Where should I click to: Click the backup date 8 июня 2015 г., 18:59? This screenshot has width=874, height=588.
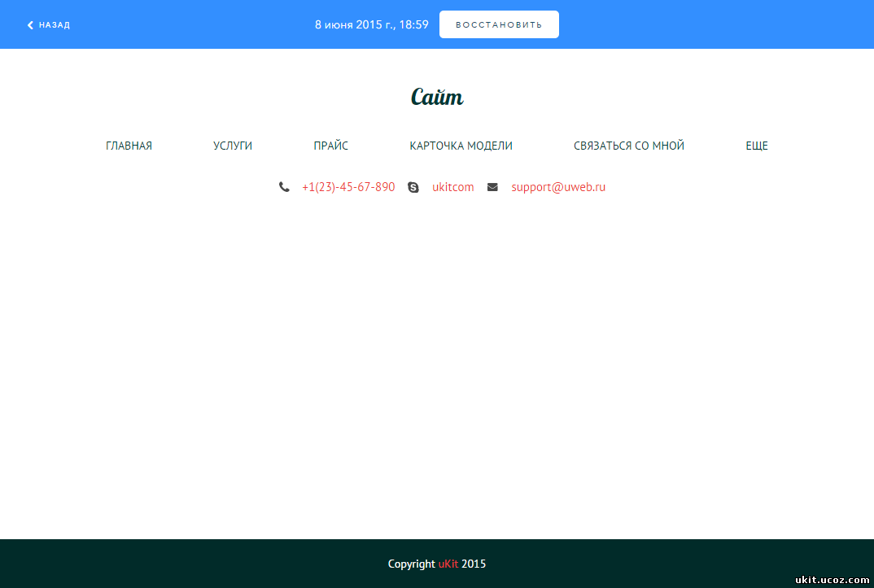371,24
